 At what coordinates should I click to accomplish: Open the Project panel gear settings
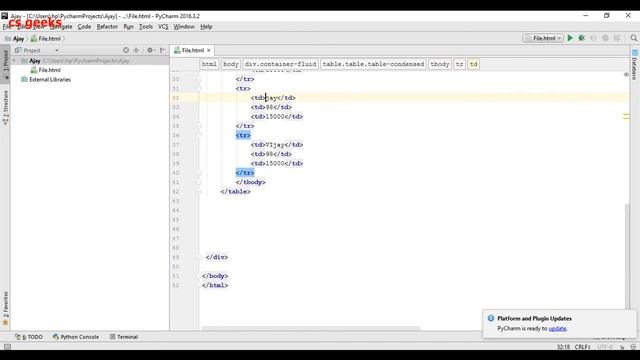(151, 50)
